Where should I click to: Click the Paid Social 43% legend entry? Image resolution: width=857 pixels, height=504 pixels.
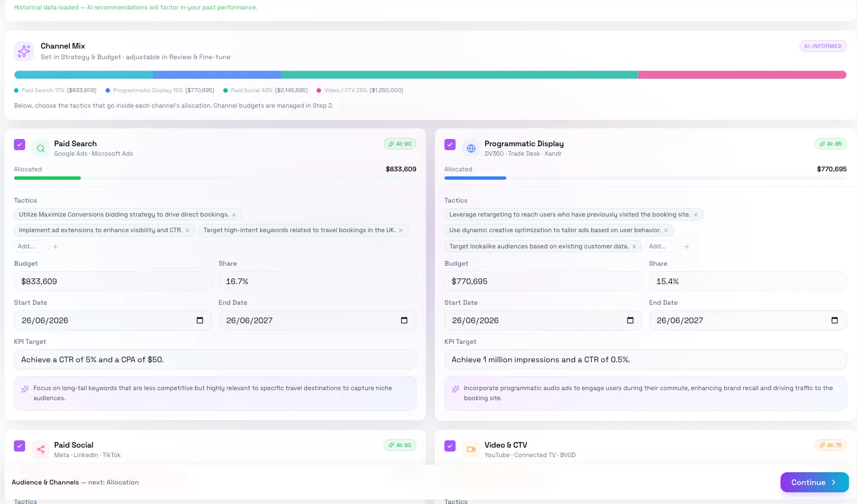[265, 90]
